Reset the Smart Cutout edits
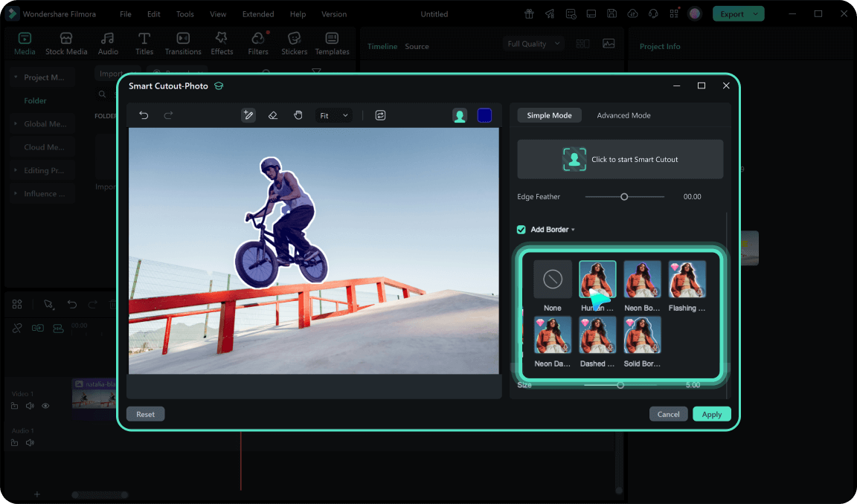The height and width of the screenshot is (504, 857). point(145,413)
